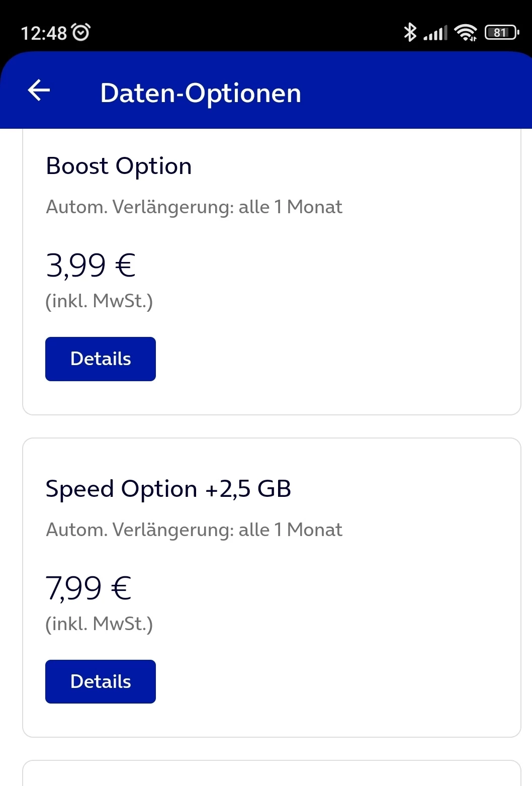Tap the back arrow in the header
This screenshot has width=532, height=786.
[x=39, y=91]
